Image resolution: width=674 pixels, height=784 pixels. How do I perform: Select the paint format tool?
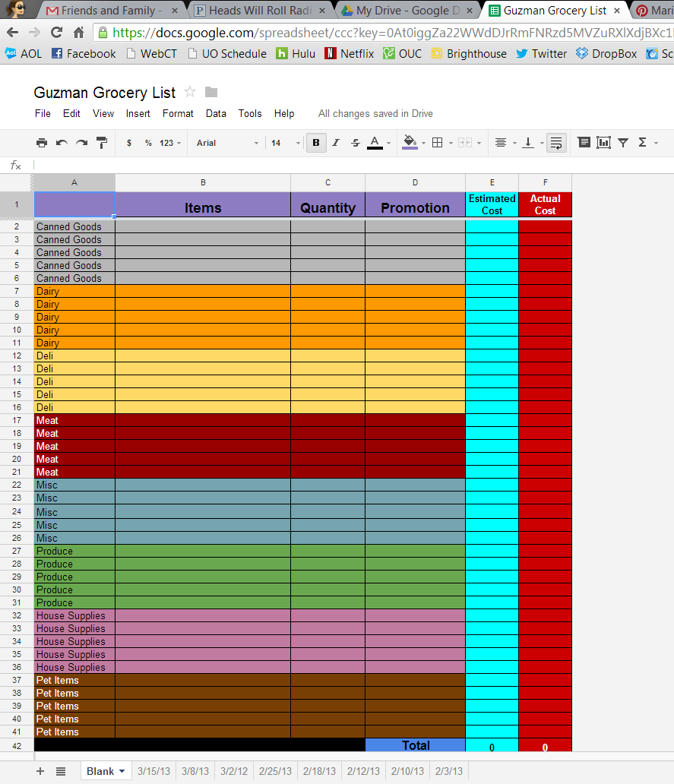pyautogui.click(x=102, y=143)
